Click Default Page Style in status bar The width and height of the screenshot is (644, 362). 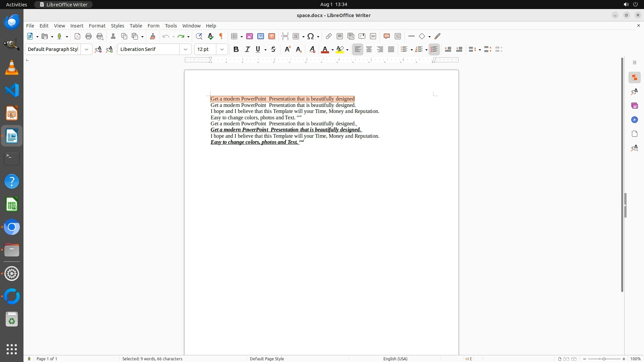[267, 359]
